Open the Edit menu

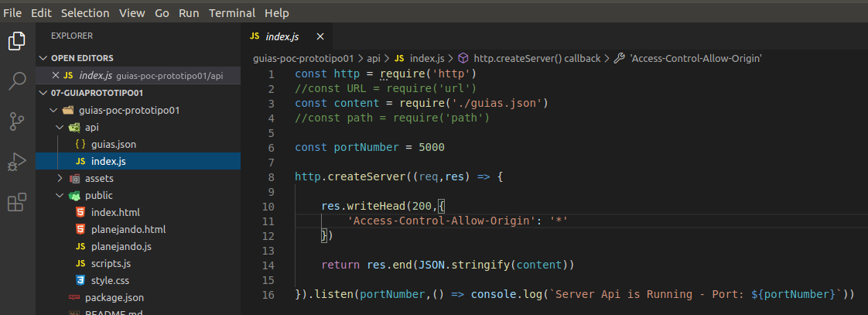(41, 12)
